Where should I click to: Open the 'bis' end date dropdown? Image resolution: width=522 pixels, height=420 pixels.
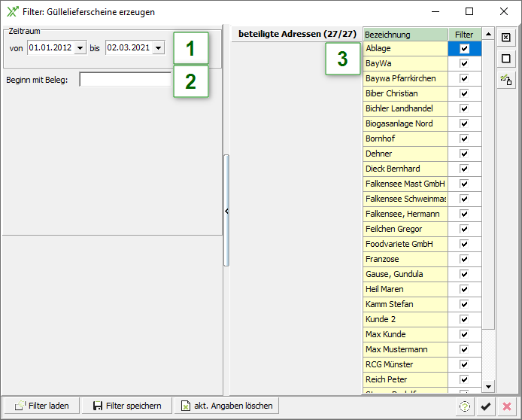point(158,48)
